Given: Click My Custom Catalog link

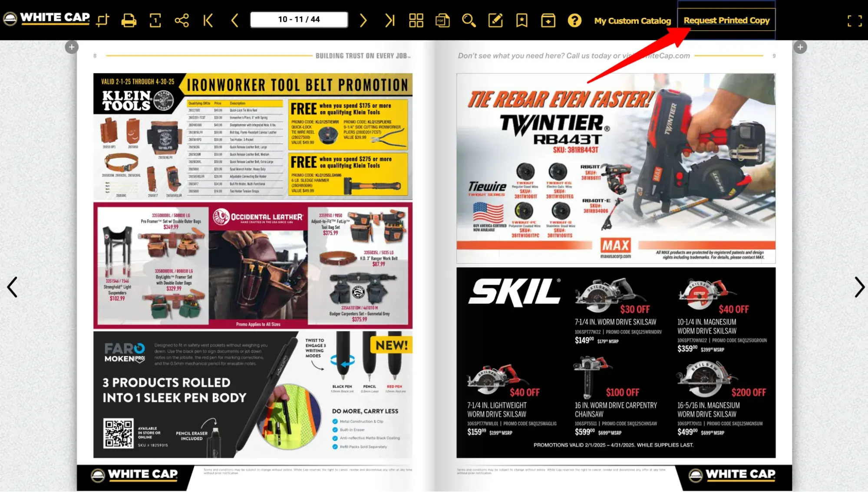Looking at the screenshot, I should tap(633, 20).
